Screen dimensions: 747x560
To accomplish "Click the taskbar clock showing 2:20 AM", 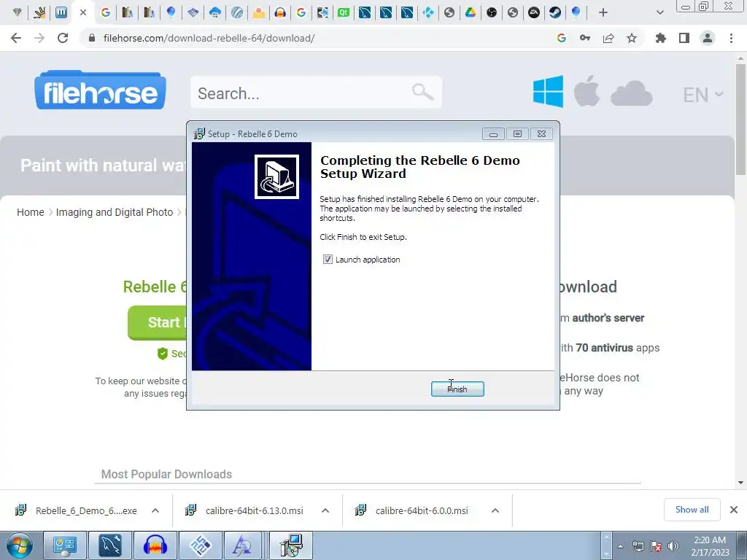I will (x=710, y=546).
